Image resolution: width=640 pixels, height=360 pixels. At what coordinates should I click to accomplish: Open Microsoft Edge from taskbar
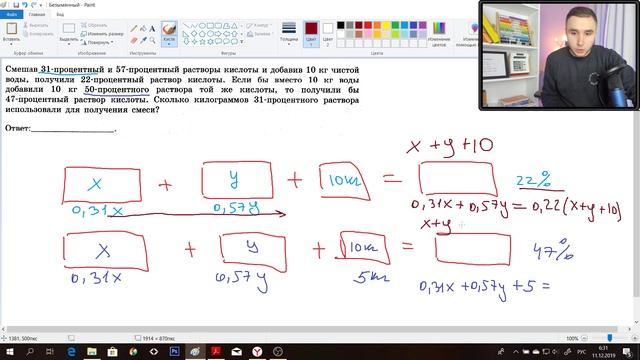tap(71, 351)
